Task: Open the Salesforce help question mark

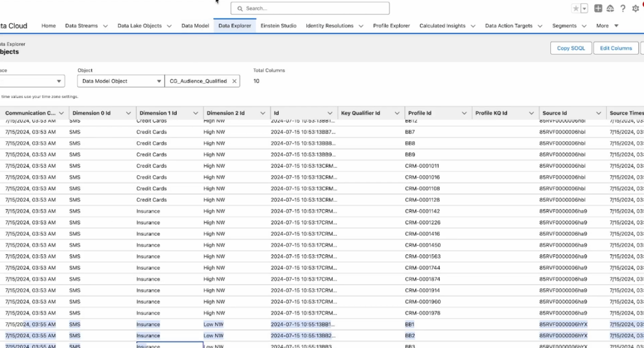Action: [x=623, y=9]
